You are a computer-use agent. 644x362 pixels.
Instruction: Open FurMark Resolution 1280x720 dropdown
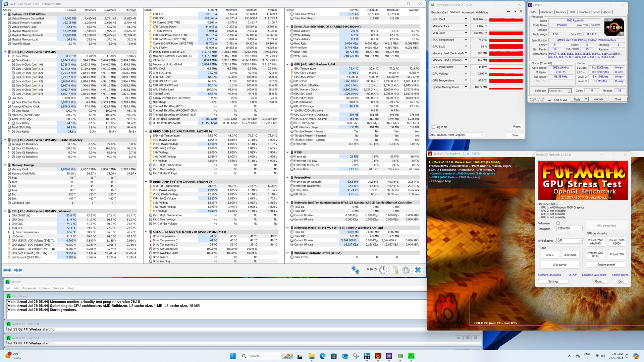[x=569, y=229]
